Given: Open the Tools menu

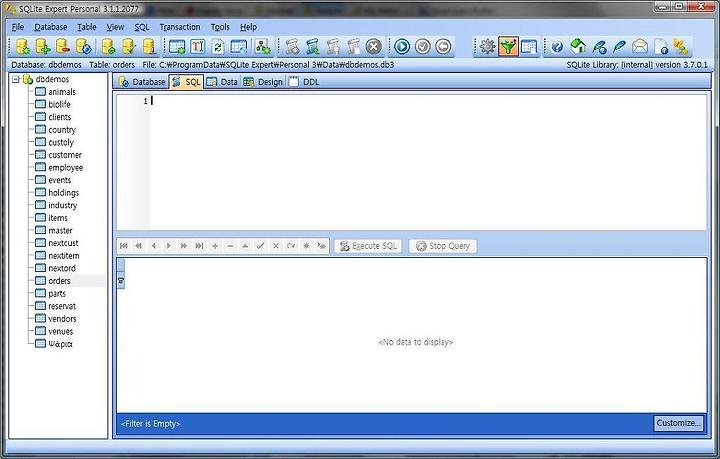Looking at the screenshot, I should (x=220, y=27).
